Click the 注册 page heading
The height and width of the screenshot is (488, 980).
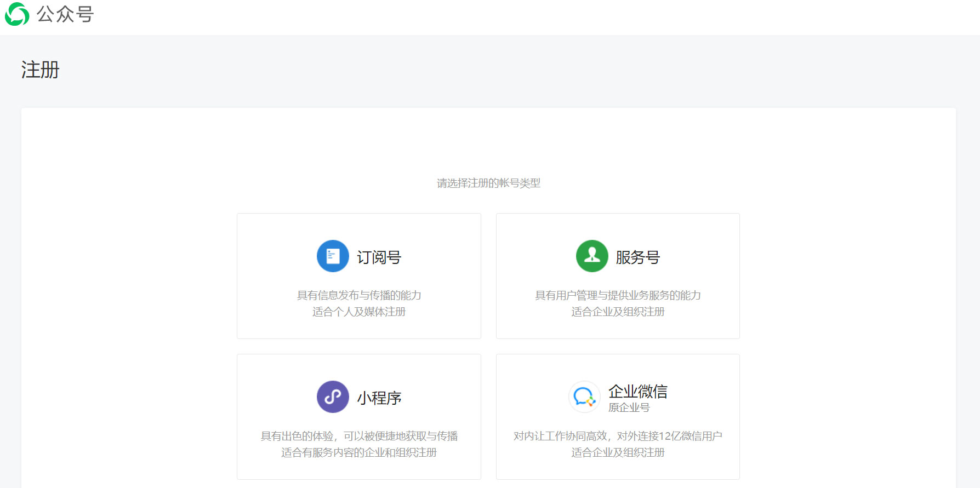pos(40,70)
